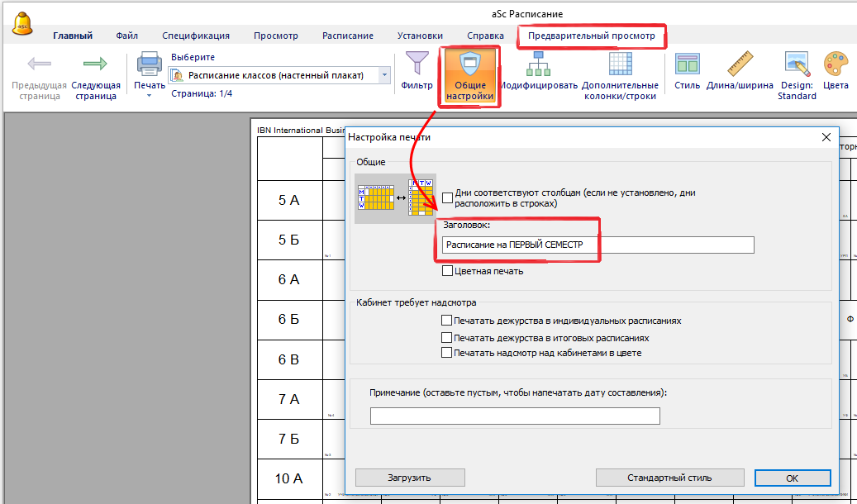Tick Печатать надсмотр над кабинетами в цвете
The image size is (857, 504).
tap(447, 353)
